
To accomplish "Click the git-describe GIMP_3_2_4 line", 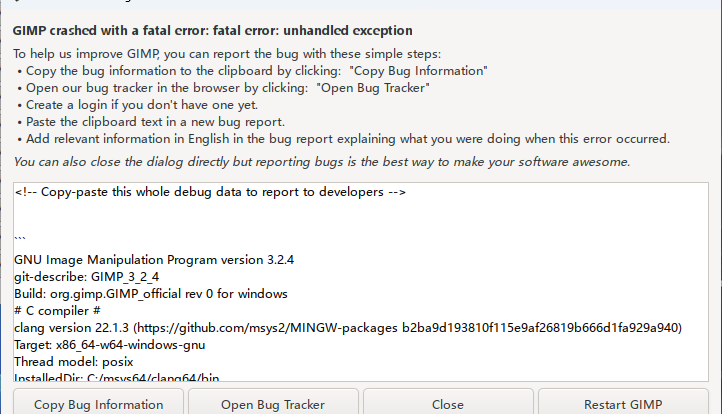I will click(87, 277).
